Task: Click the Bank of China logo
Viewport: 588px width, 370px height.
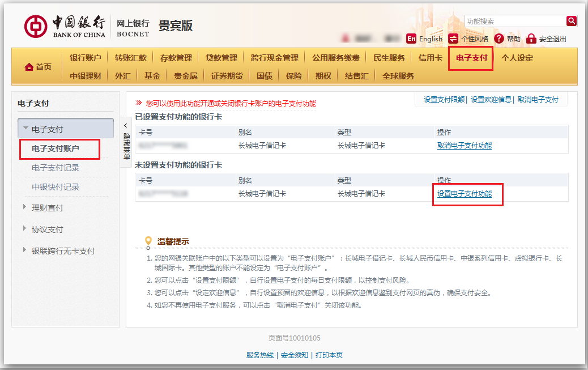Action: [x=36, y=27]
